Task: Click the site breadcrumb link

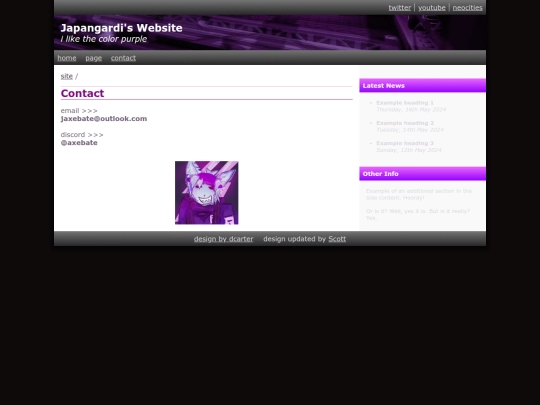Action: [66, 76]
